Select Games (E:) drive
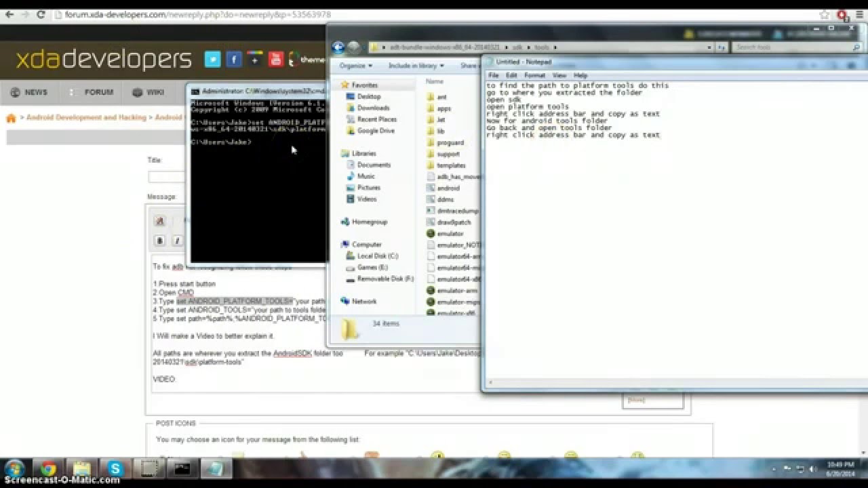 [x=366, y=267]
